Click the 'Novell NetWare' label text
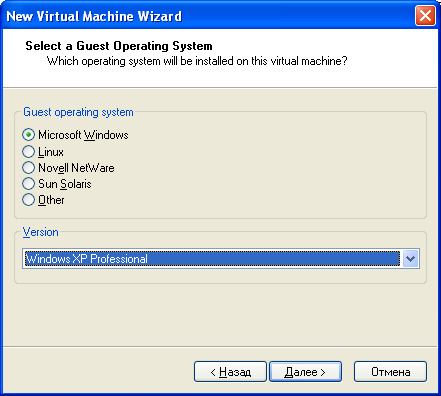Viewport: 441px width, 396px height. point(76,168)
